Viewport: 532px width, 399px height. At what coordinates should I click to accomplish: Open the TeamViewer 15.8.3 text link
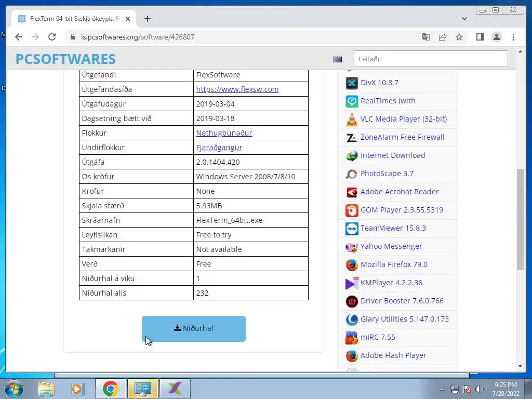[393, 228]
